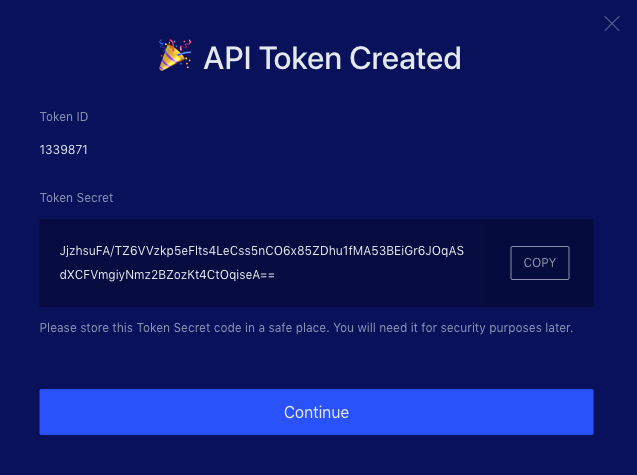Viewport: 637px width, 475px height.
Task: Click "security purposes later" in the note
Action: (x=507, y=328)
